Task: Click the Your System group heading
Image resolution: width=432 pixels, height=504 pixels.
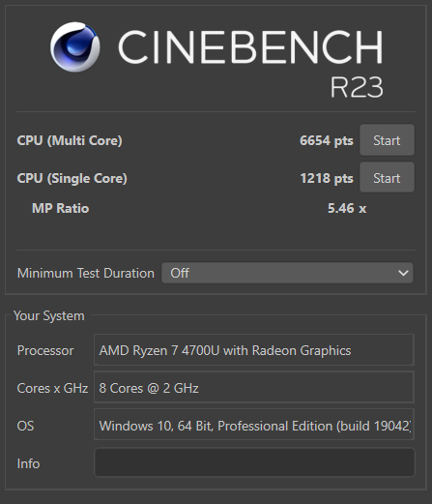Action: pos(49,315)
